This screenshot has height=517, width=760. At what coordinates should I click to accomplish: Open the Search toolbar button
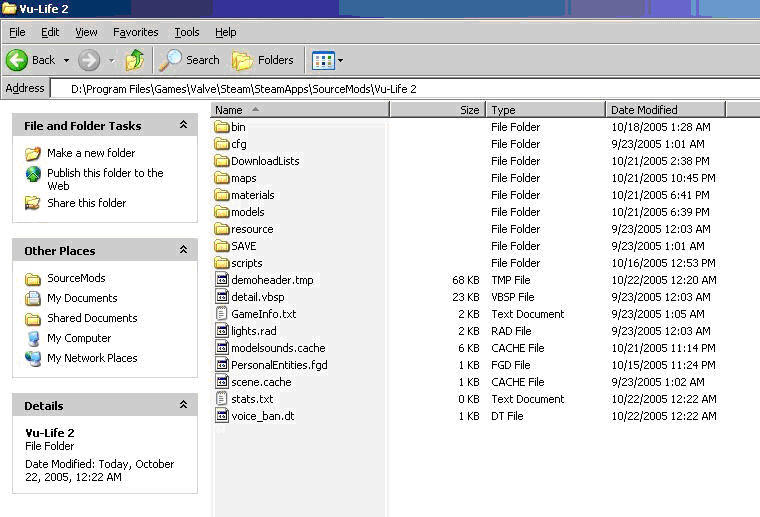click(x=190, y=60)
